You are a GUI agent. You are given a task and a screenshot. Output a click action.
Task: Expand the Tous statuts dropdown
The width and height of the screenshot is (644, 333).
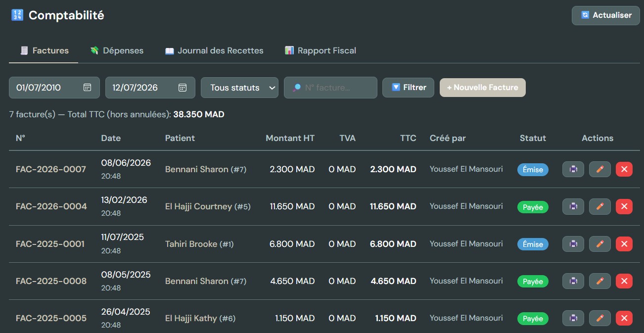tap(239, 88)
